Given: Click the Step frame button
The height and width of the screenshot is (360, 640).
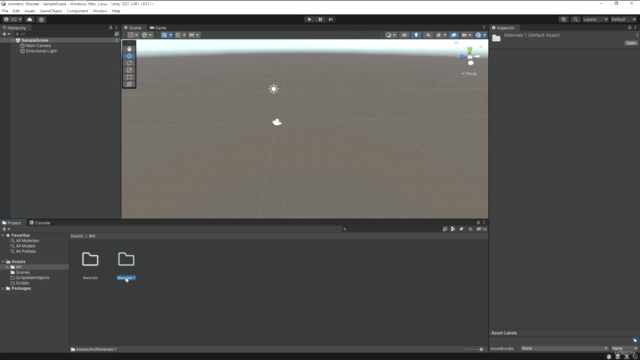Looking at the screenshot, I should coord(331,19).
